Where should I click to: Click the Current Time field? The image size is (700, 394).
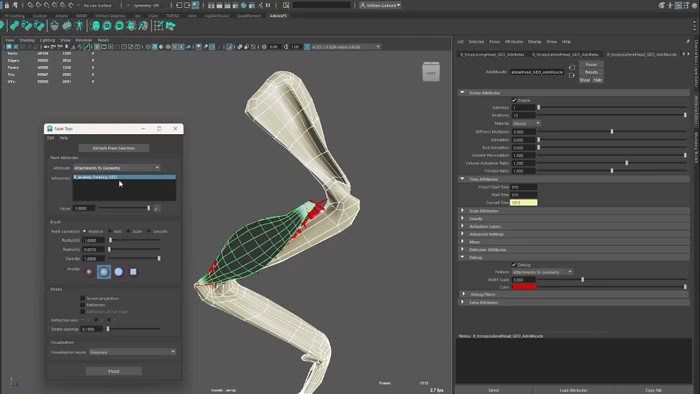[524, 203]
